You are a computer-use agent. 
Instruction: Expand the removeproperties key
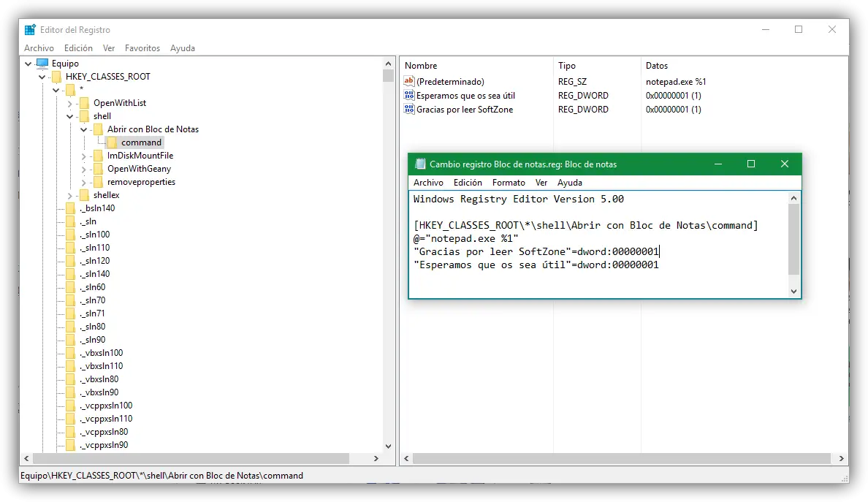83,183
